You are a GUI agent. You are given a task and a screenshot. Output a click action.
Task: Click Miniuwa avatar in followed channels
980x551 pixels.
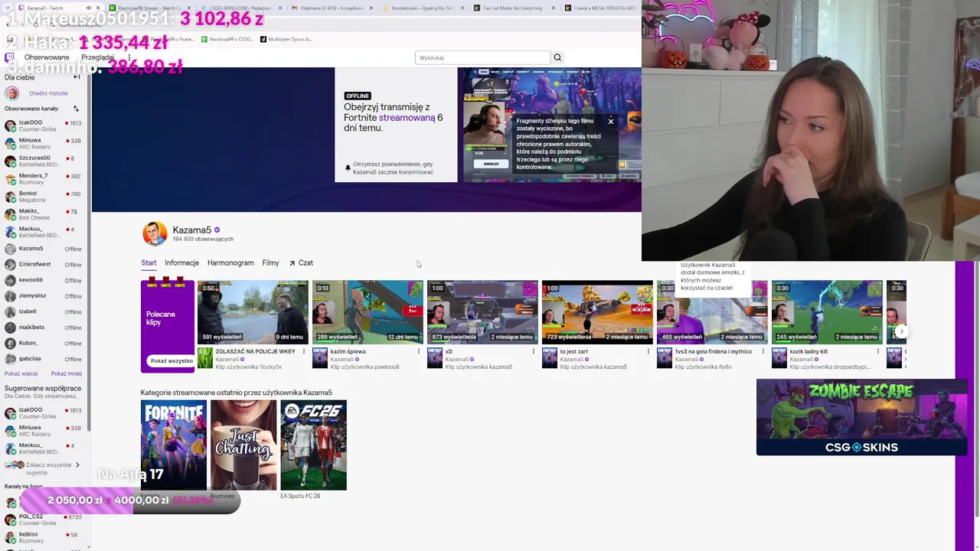pyautogui.click(x=11, y=143)
